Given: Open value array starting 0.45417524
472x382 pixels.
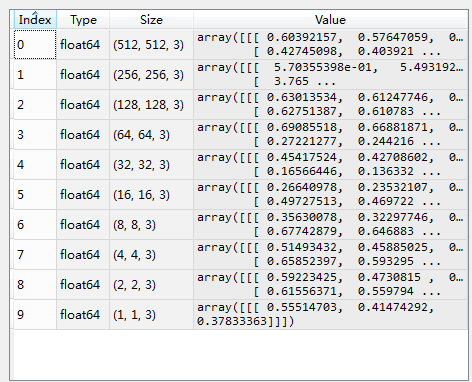Looking at the screenshot, I should [330, 164].
